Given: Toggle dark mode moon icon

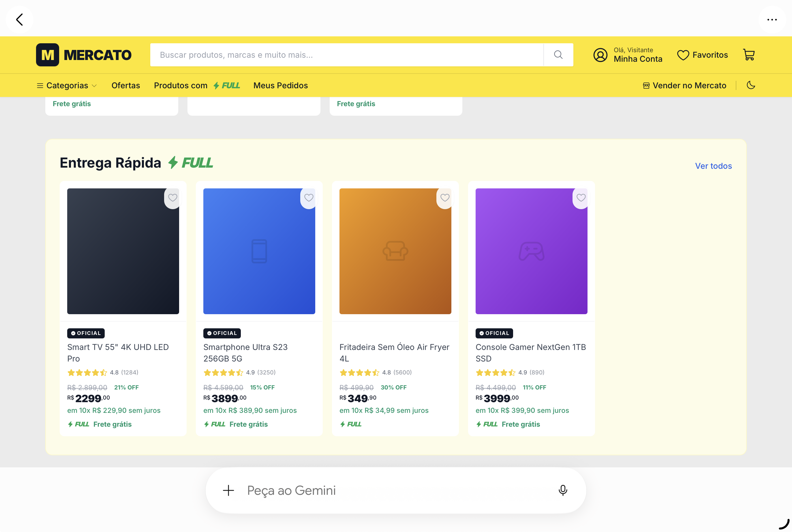Looking at the screenshot, I should (x=751, y=85).
